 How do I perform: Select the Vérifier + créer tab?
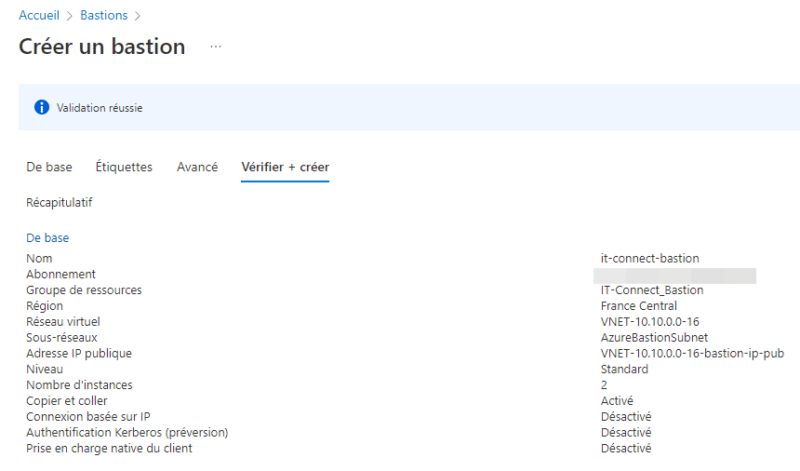click(x=285, y=167)
